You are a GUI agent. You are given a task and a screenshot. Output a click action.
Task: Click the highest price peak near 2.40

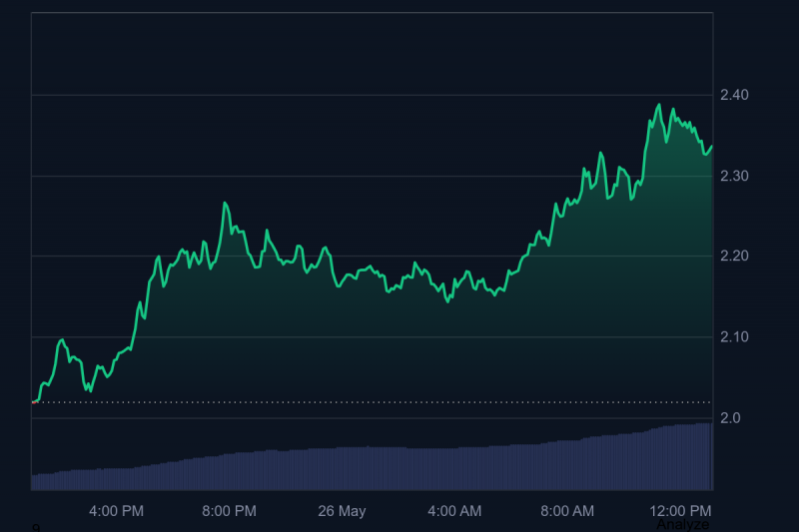[659, 105]
